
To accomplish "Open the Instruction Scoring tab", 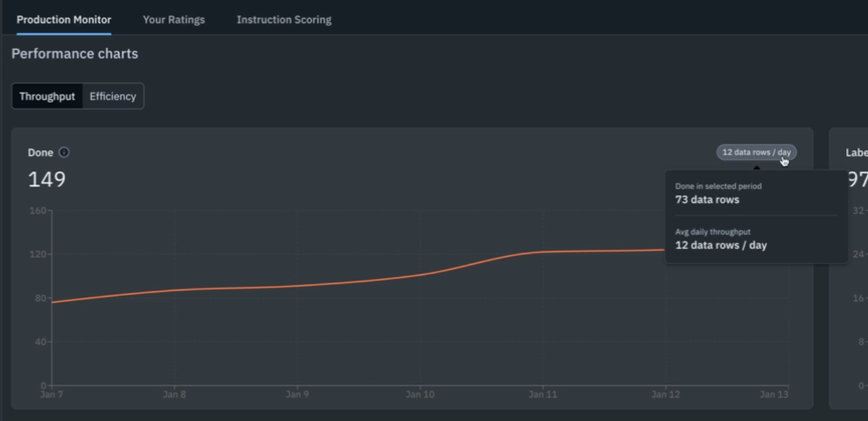I will click(x=283, y=19).
